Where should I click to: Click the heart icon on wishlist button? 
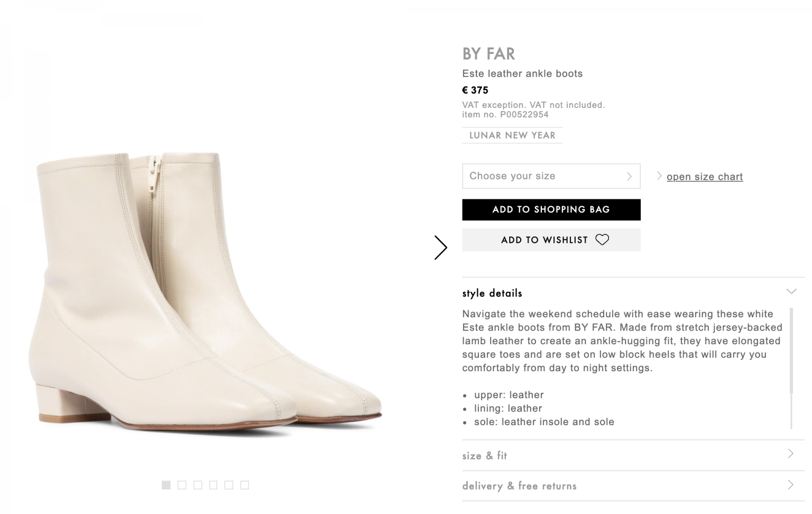pos(602,240)
